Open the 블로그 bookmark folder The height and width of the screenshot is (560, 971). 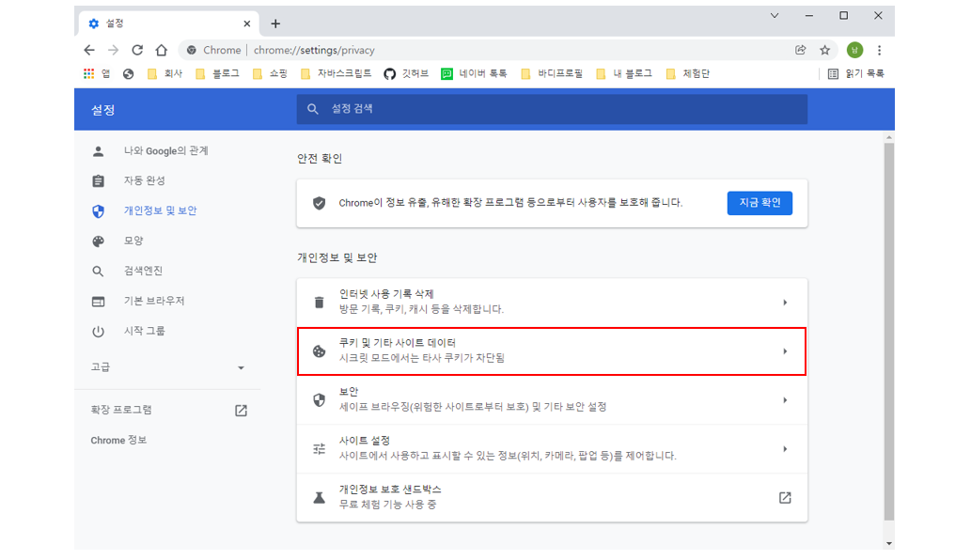pos(217,73)
